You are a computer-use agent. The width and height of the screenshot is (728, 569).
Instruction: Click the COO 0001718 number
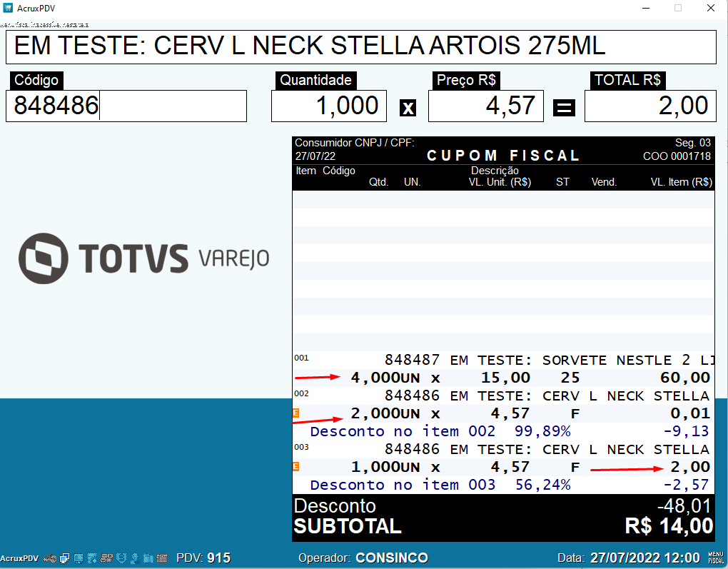pyautogui.click(x=677, y=156)
